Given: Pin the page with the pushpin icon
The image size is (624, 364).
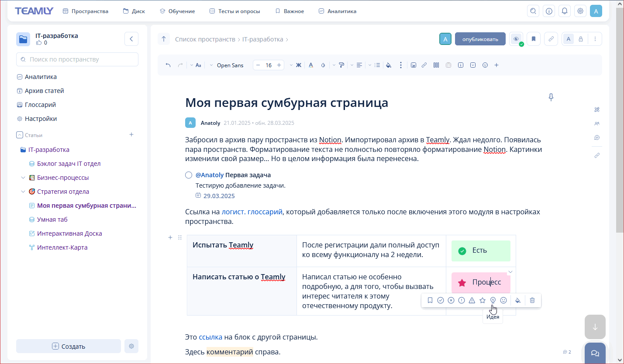Looking at the screenshot, I should pos(551,97).
